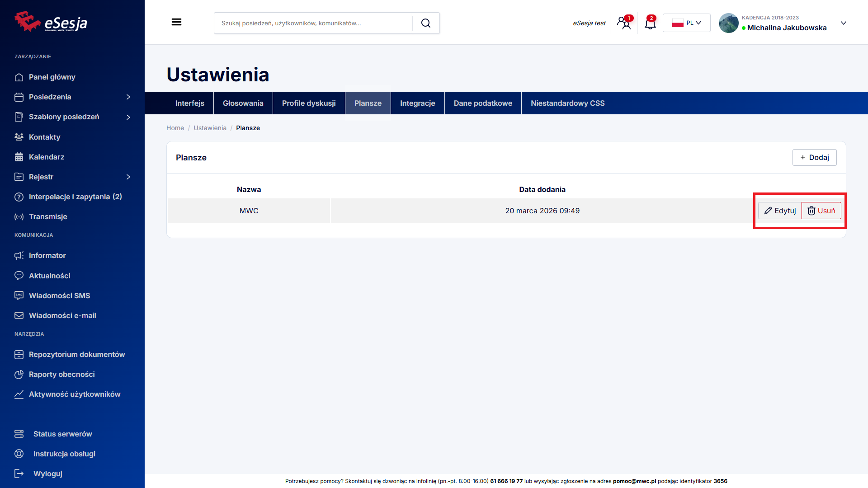
Task: Expand the Szablony posiedzeń chevron
Action: [x=128, y=117]
